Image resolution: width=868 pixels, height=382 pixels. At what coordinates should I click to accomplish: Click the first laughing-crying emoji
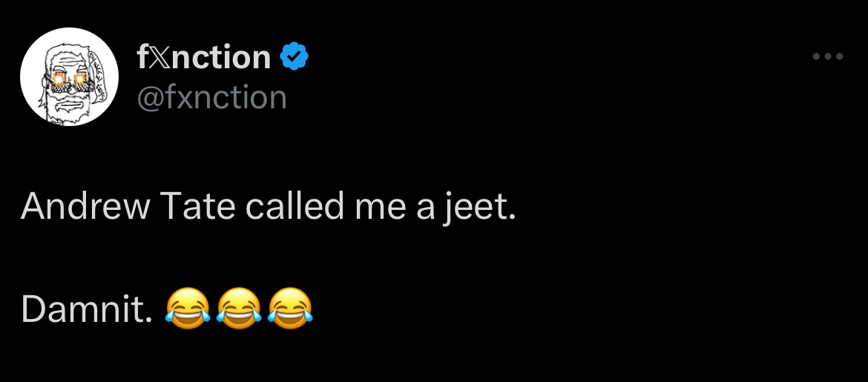coord(188,308)
